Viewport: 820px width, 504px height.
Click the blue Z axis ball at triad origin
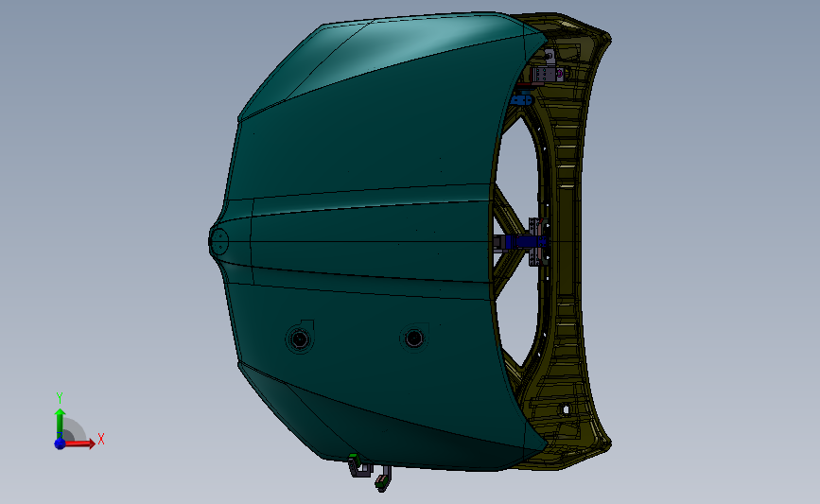point(60,443)
